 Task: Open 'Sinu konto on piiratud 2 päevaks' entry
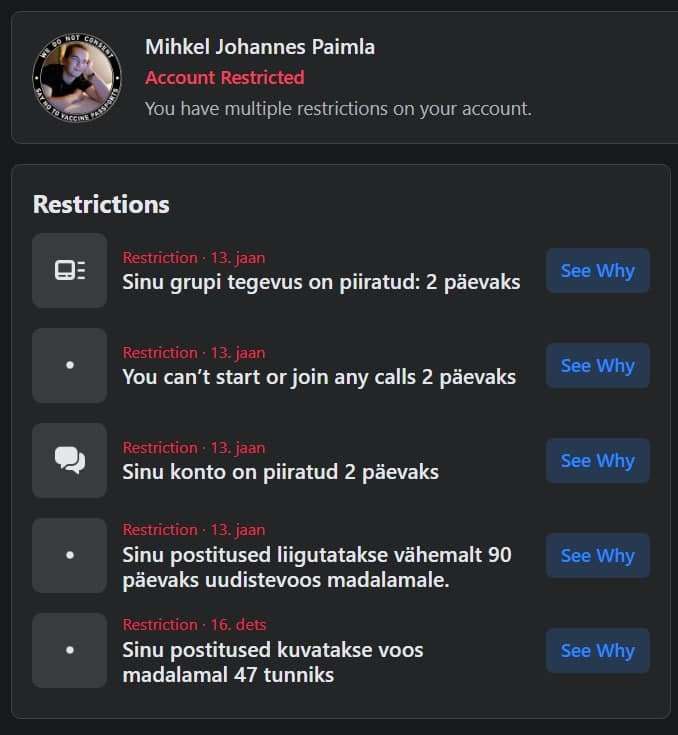pyautogui.click(x=280, y=472)
